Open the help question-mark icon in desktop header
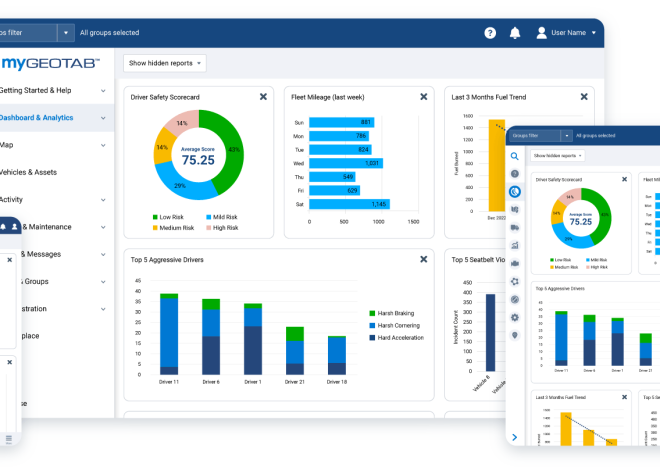Image resolution: width=660 pixels, height=470 pixels. click(x=490, y=33)
